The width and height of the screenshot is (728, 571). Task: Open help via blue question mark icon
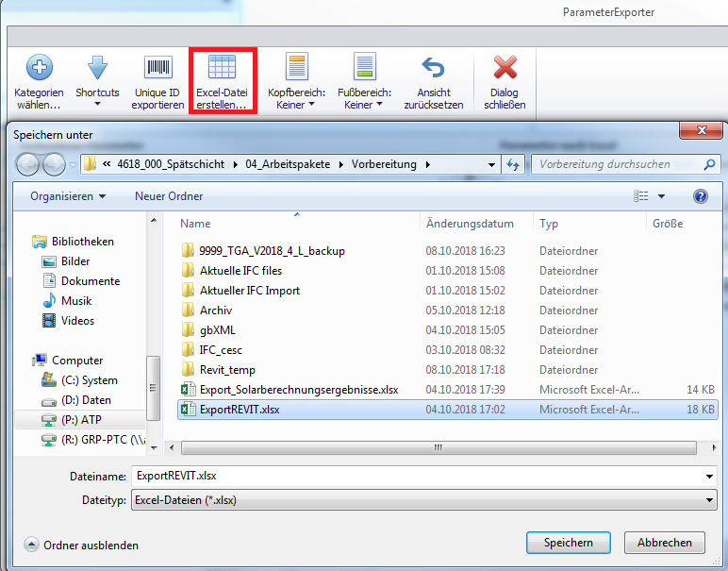[700, 196]
